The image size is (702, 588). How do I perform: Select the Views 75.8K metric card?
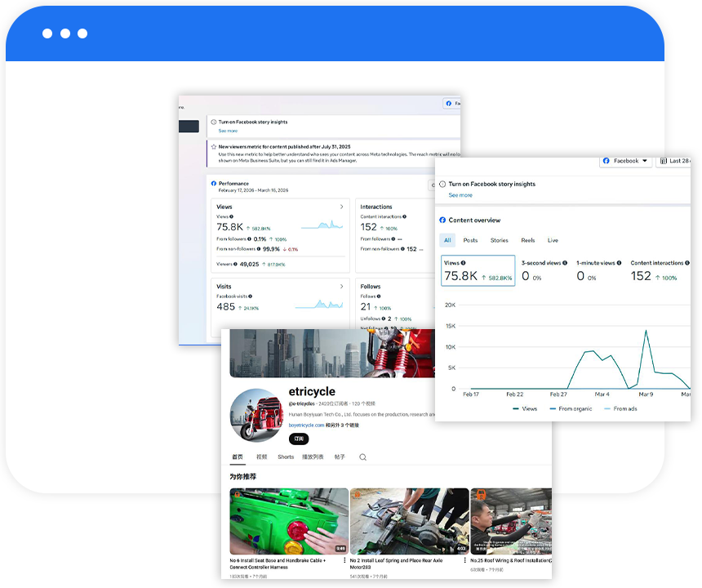(x=478, y=270)
